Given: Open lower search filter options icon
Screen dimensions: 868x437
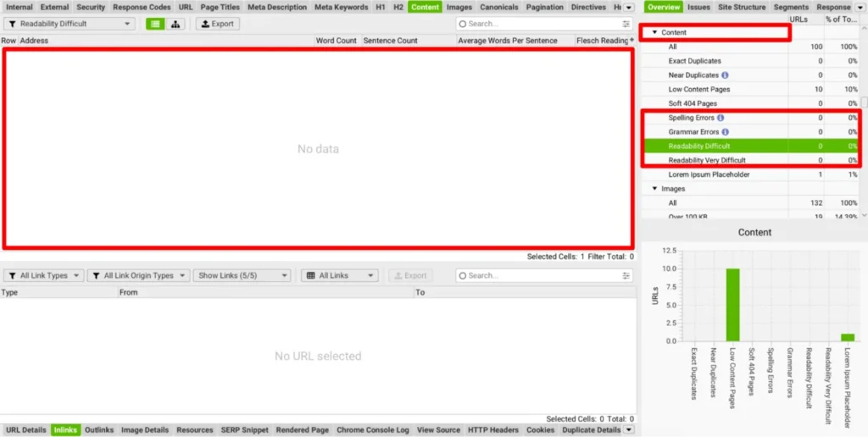Looking at the screenshot, I should 626,275.
